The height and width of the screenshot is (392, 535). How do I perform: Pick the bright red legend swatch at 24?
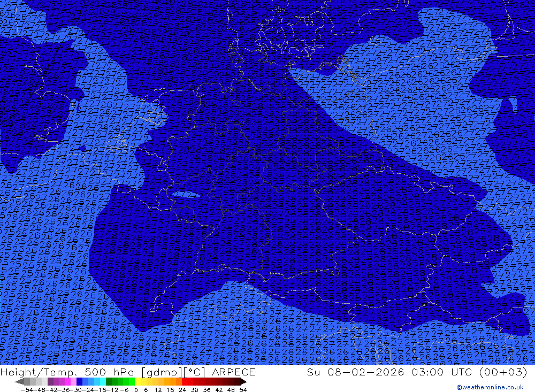click(x=185, y=382)
